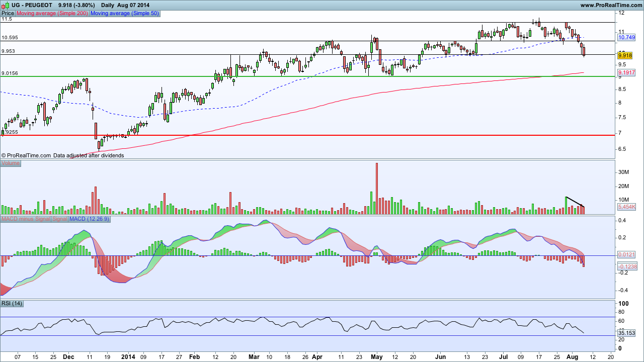Image resolution: width=644 pixels, height=362 pixels.
Task: Click the -0.1238 MACD value tag
Action: click(626, 266)
